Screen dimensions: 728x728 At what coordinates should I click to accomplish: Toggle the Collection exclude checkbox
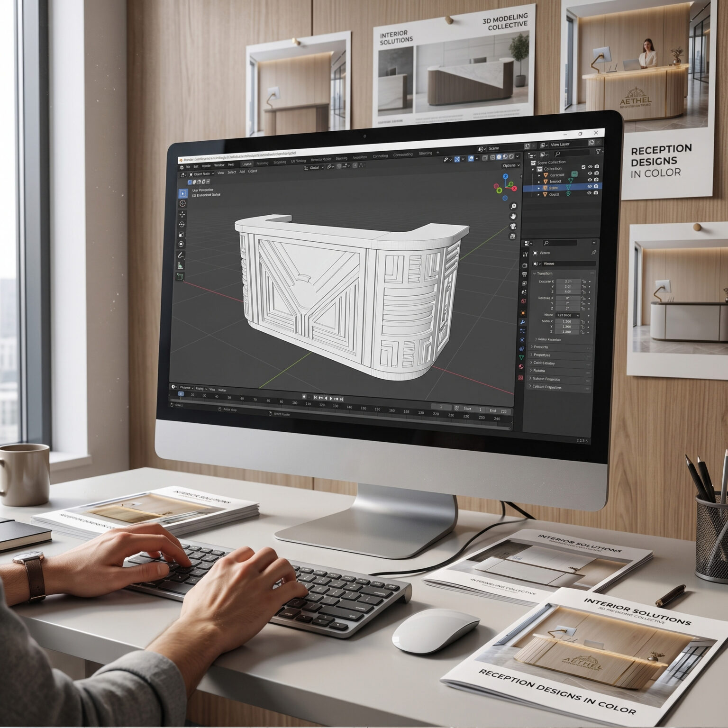click(x=584, y=167)
